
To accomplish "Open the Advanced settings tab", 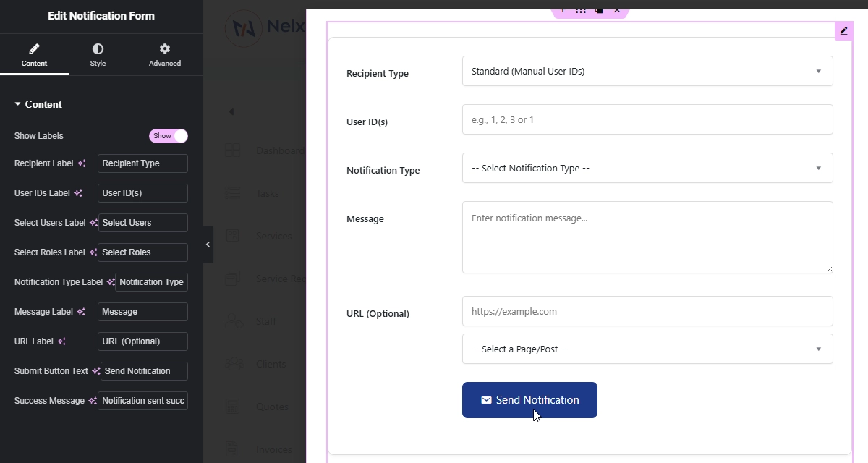I will [x=165, y=55].
